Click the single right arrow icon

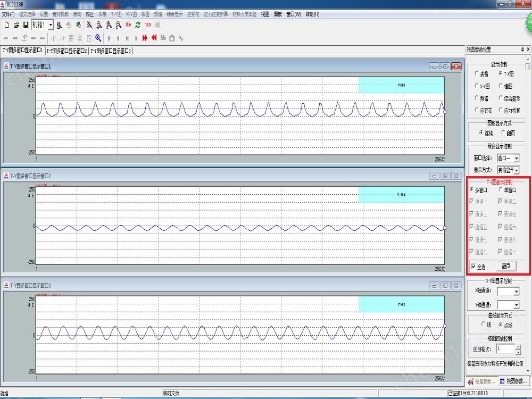[x=6, y=38]
